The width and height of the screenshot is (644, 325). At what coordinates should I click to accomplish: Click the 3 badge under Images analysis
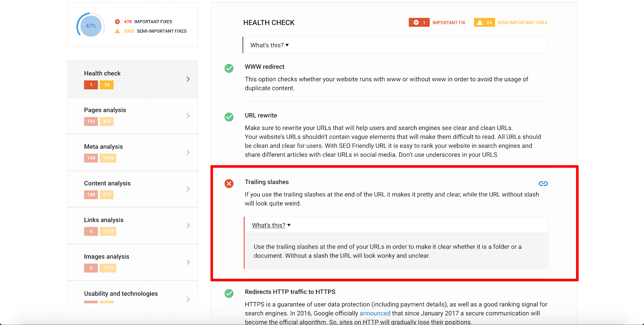pyautogui.click(x=91, y=268)
